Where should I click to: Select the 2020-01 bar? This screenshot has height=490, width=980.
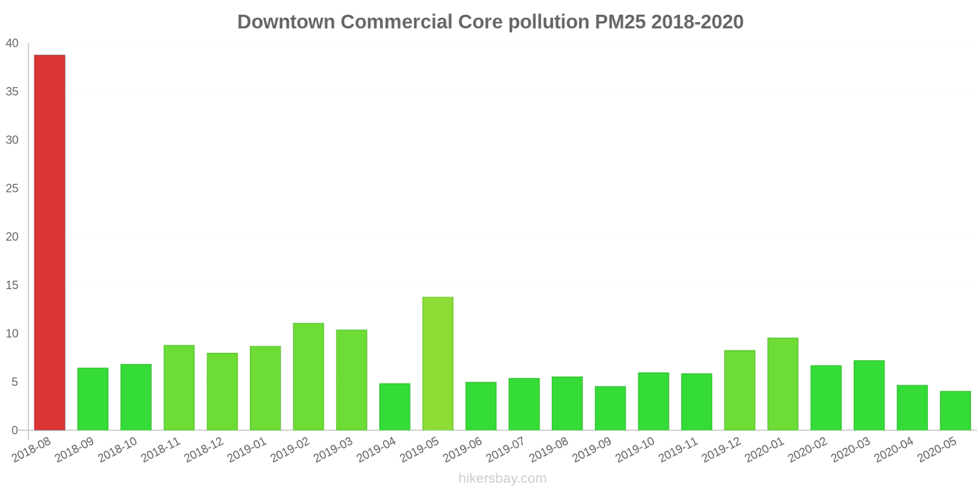(783, 383)
